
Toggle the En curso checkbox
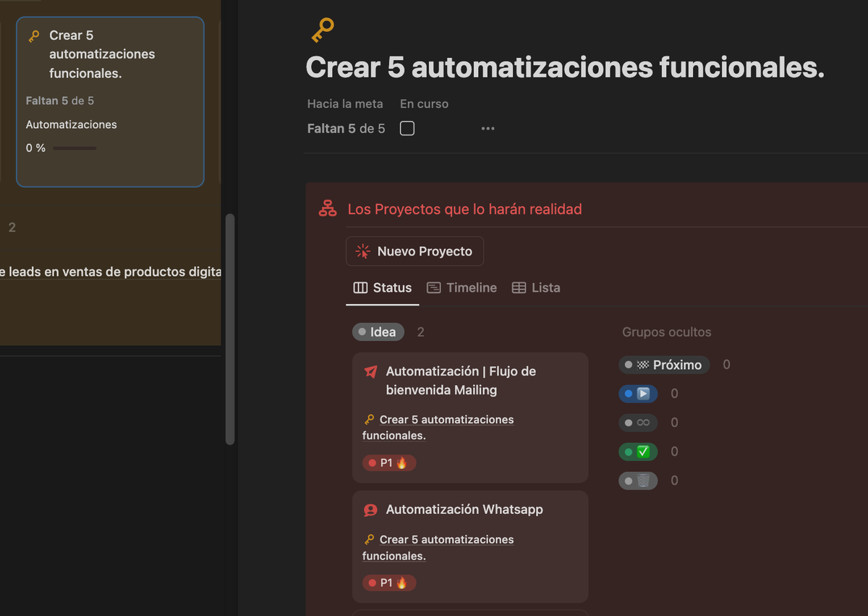tap(407, 129)
